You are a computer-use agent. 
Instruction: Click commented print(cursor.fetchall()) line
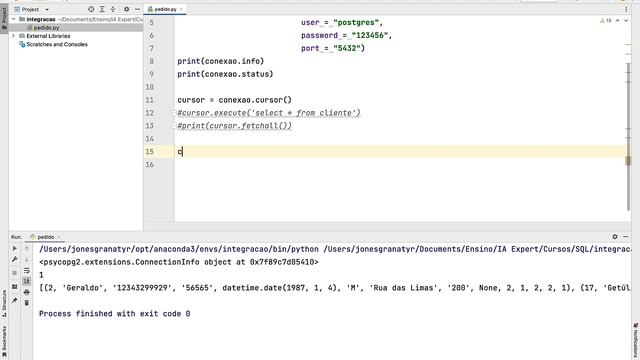click(x=235, y=126)
